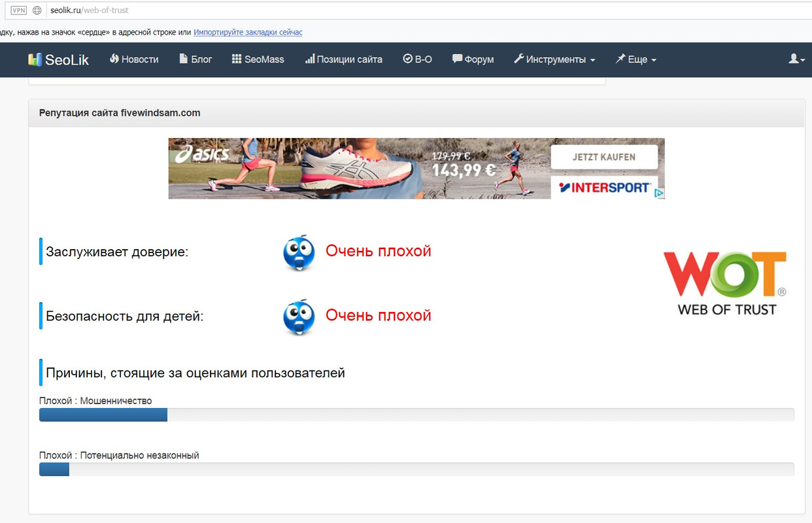
Task: Click the JETZT KAUFEN ad button
Action: pos(604,157)
